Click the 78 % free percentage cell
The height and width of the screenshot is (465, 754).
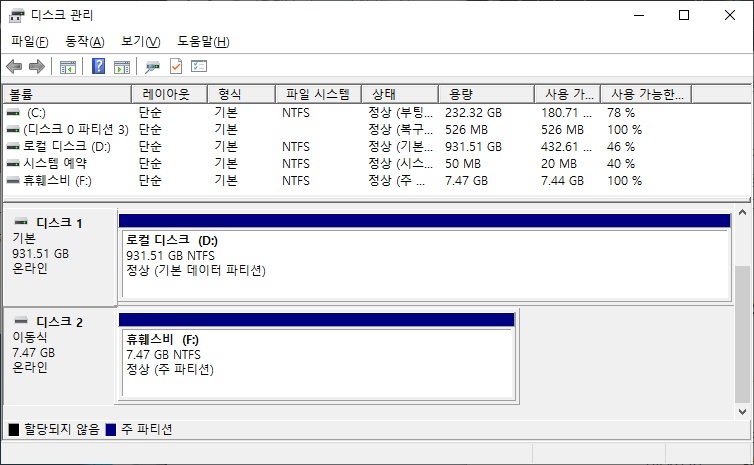tap(621, 113)
